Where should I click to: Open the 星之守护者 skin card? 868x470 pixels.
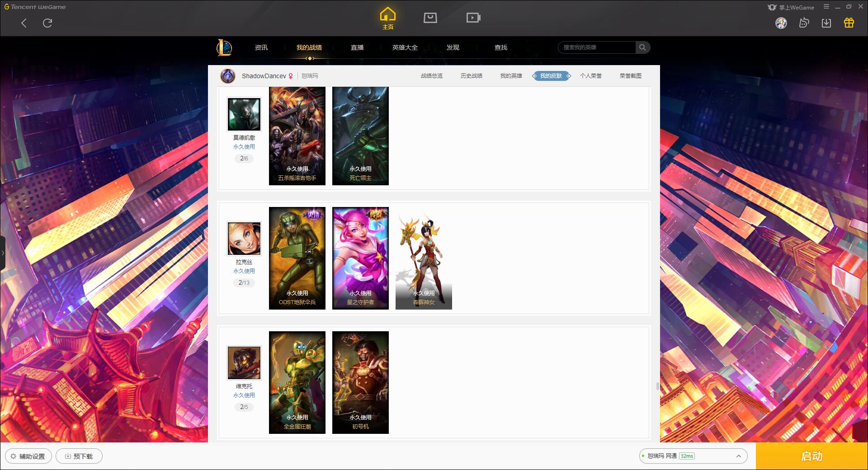[360, 258]
